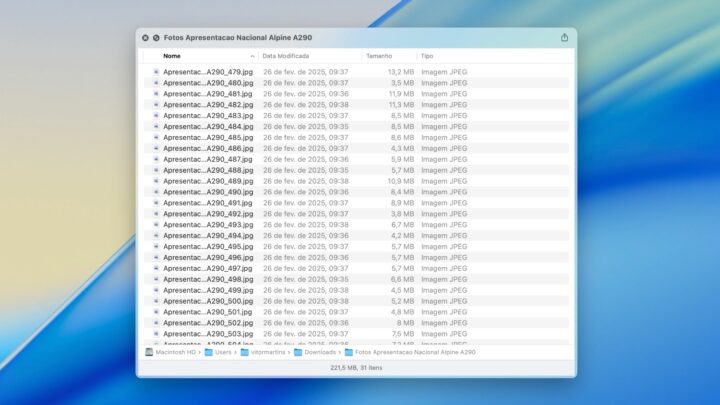Click the Macintosh HD disk icon in path bar
The image size is (720, 405).
pyautogui.click(x=149, y=352)
